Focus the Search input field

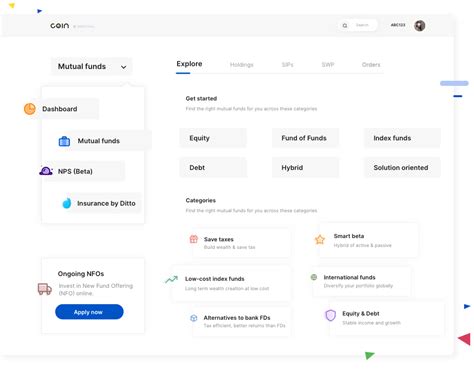[362, 25]
